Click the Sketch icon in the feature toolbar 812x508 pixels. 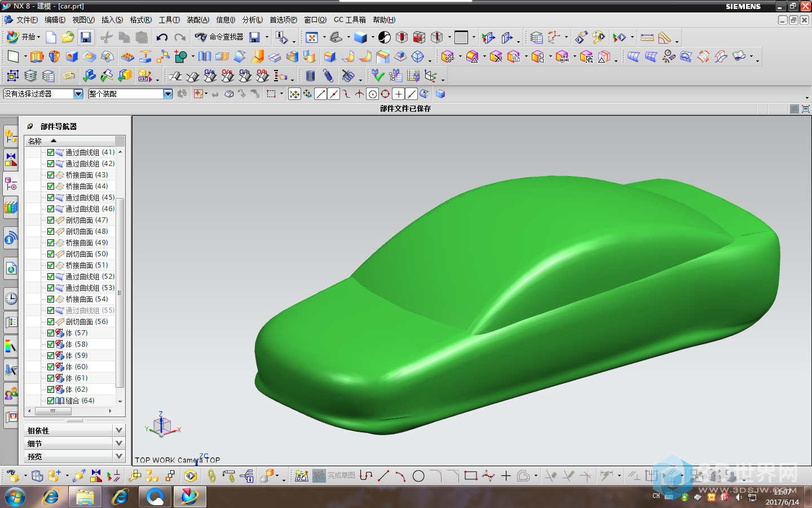click(13, 56)
